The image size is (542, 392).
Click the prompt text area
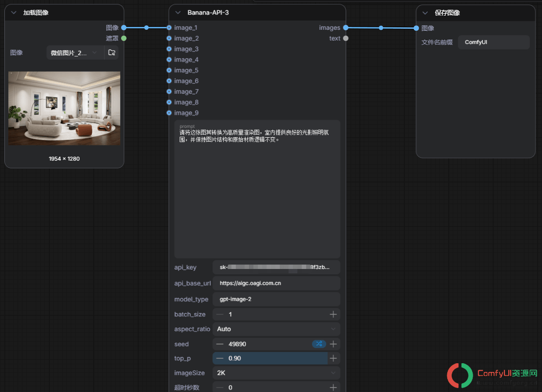[257, 189]
